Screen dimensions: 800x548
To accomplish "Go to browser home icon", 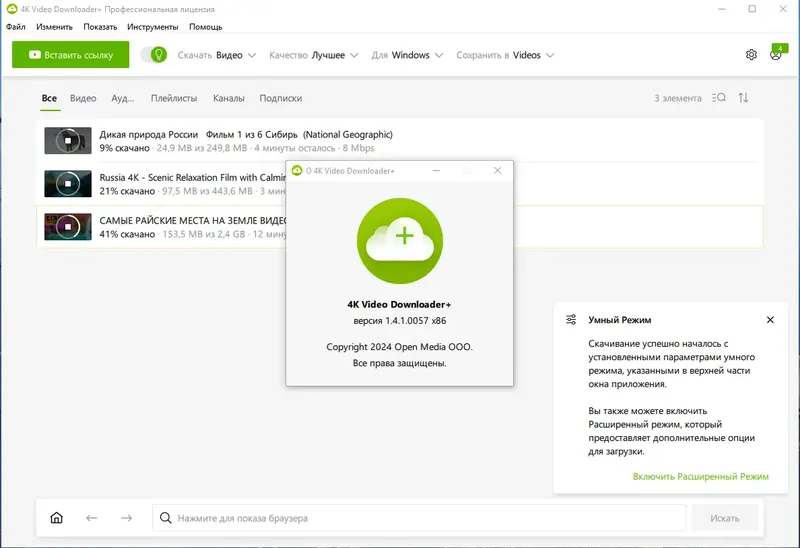I will click(56, 518).
